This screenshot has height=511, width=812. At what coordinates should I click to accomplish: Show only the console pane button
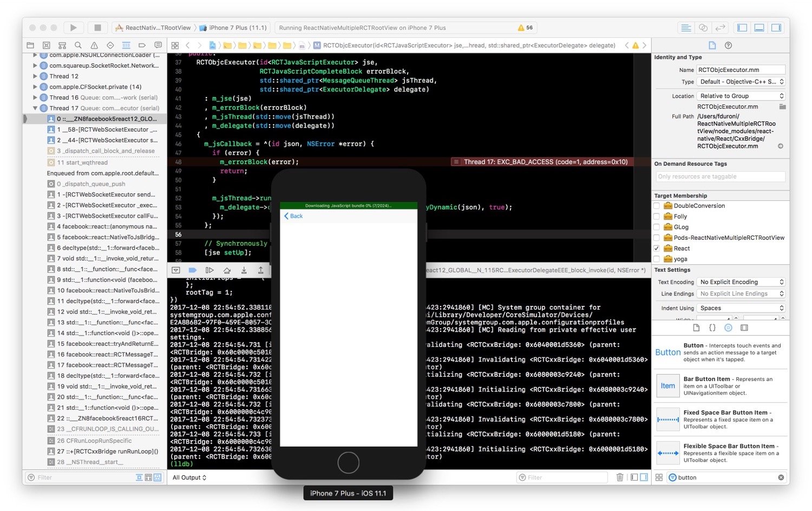(x=644, y=477)
